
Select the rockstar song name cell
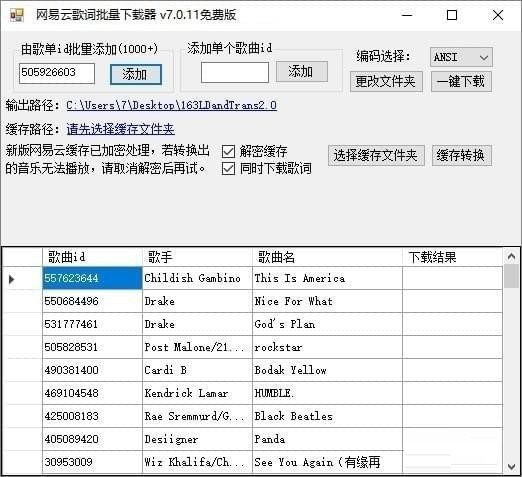coord(327,347)
